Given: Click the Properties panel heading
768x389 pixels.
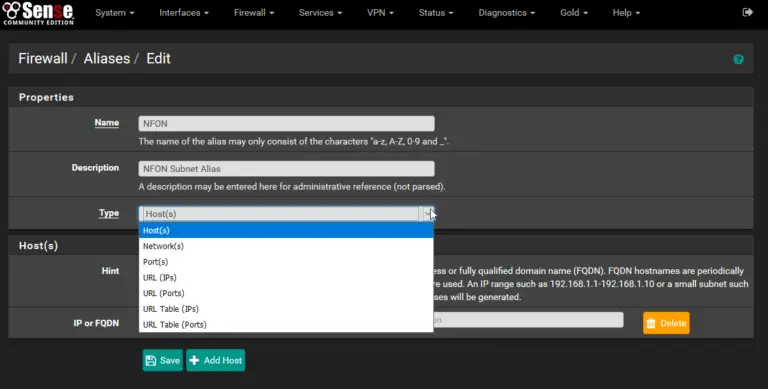Looking at the screenshot, I should pyautogui.click(x=46, y=97).
